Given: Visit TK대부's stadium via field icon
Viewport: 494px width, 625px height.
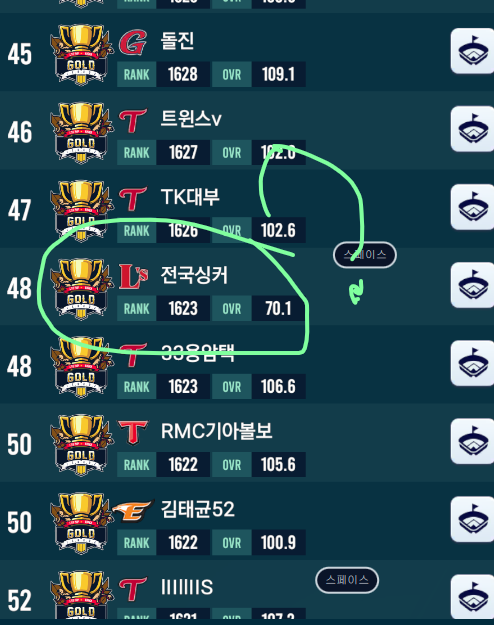Looking at the screenshot, I should pos(472,207).
